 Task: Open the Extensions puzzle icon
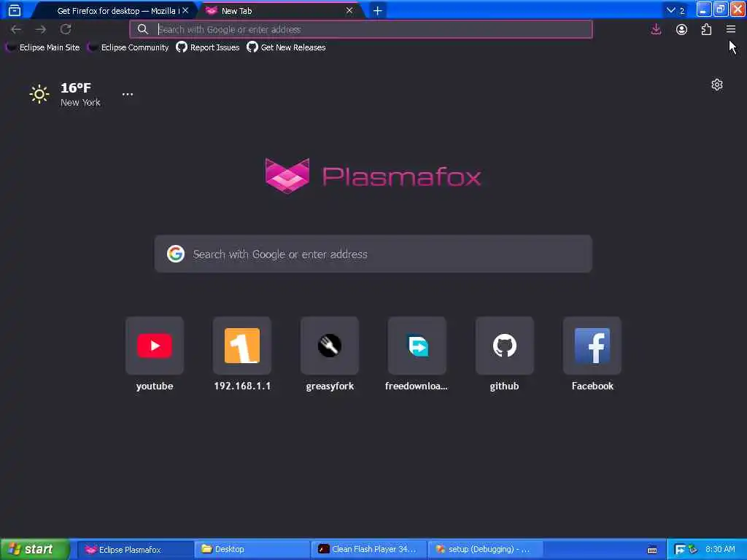tap(706, 29)
